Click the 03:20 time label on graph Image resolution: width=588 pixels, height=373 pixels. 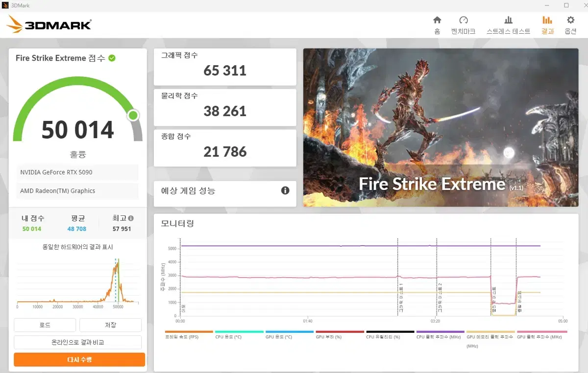coord(435,321)
